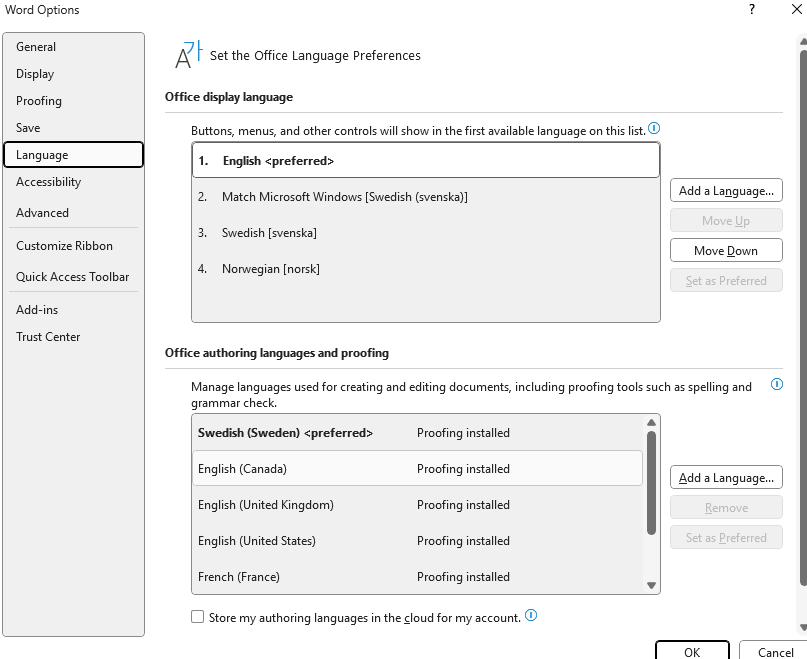Select English (Canada) authoring language row
This screenshot has height=659, width=807.
pos(417,469)
